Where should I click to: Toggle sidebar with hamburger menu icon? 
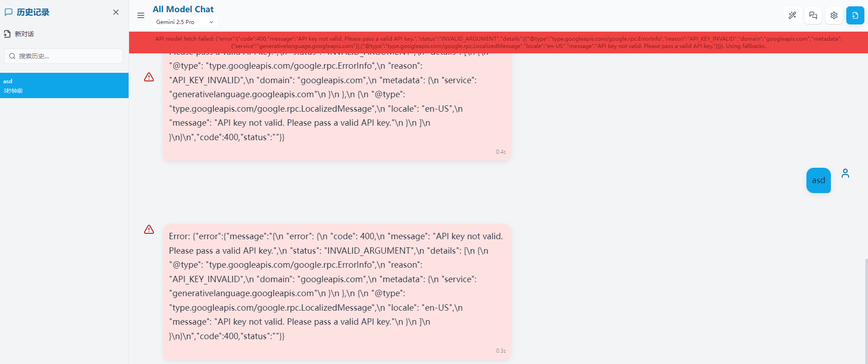pos(141,15)
